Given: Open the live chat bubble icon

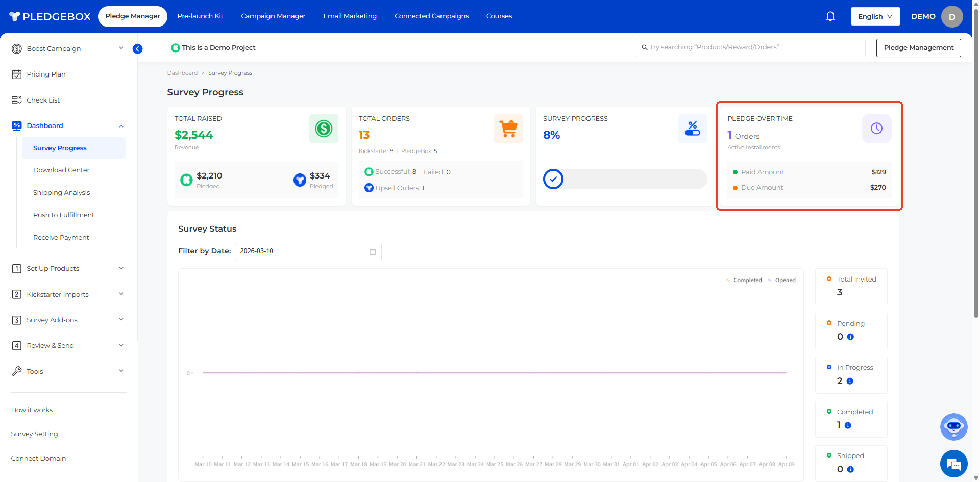Looking at the screenshot, I should click(953, 464).
